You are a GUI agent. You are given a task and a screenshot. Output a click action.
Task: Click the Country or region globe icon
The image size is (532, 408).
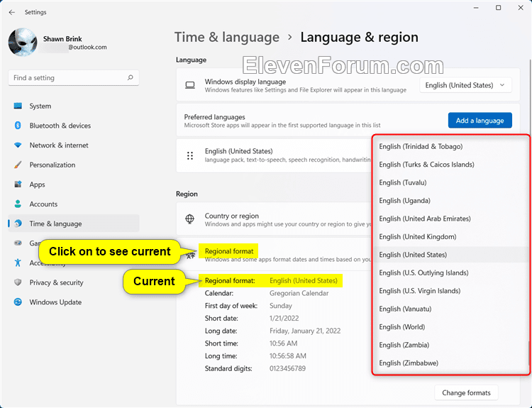coord(190,219)
